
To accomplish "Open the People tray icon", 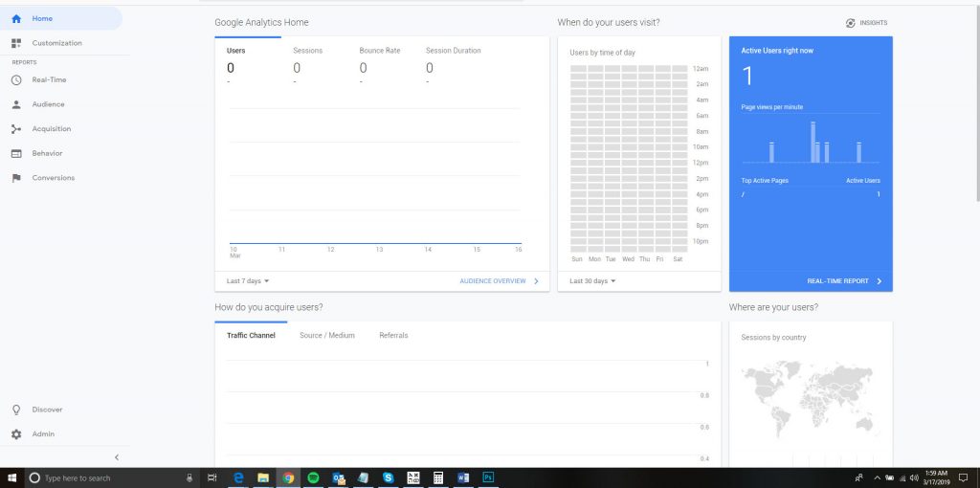I will [x=859, y=478].
